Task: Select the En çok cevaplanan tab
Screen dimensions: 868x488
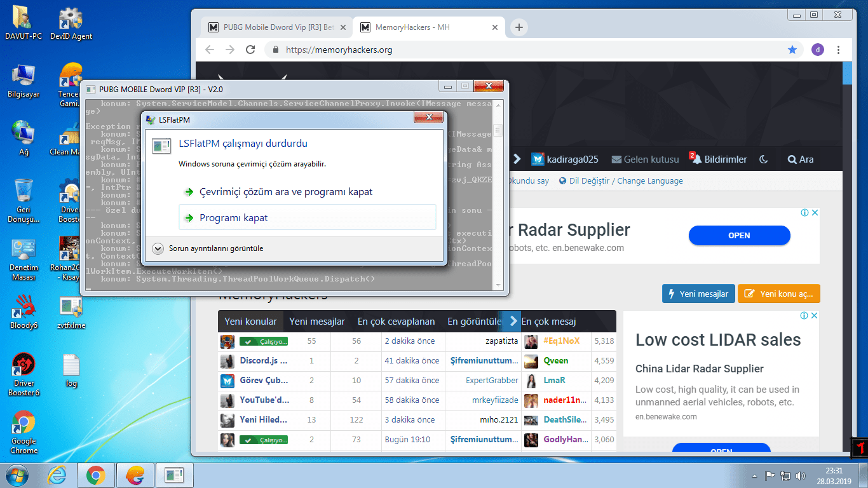Action: (396, 322)
